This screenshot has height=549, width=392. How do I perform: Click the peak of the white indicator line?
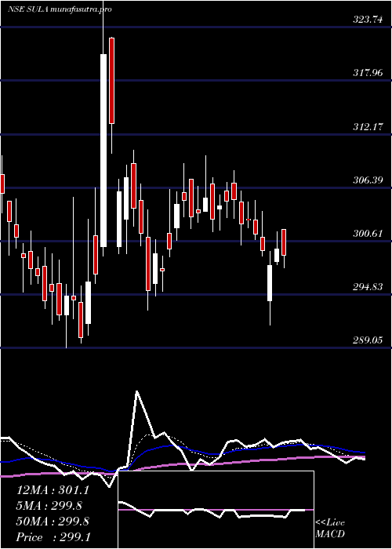click(x=137, y=391)
